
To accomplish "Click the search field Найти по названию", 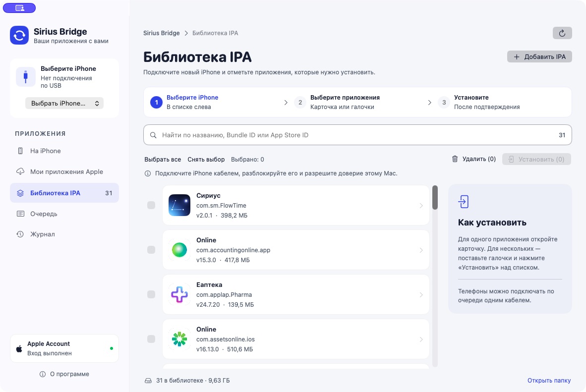I will tap(357, 135).
